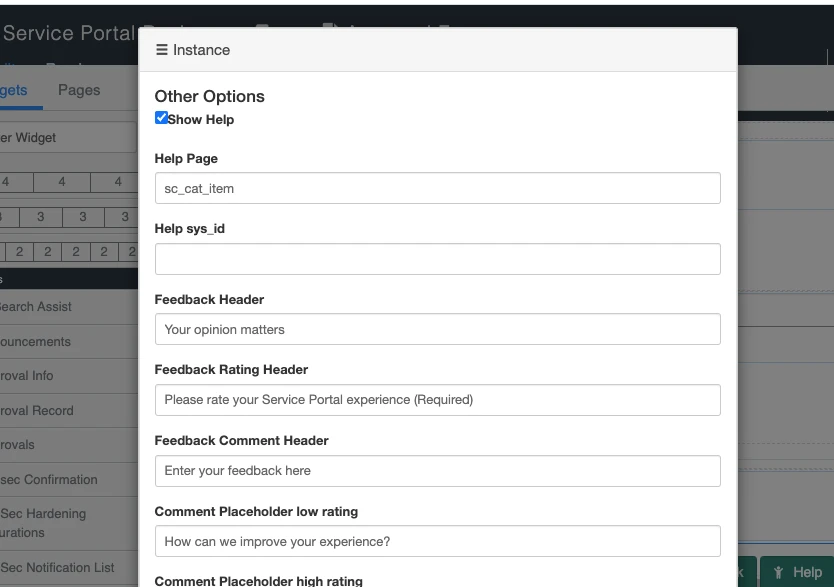
Task: Click the Comment Placeholder low rating field
Action: pos(437,541)
